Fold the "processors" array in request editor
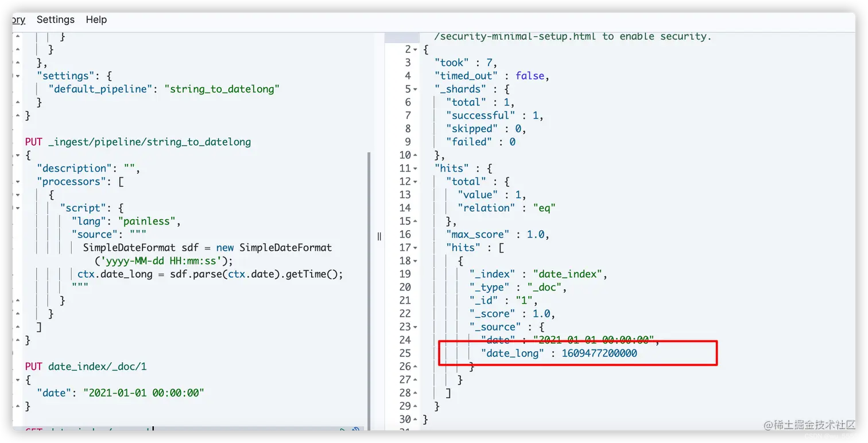This screenshot has height=443, width=868. (x=17, y=181)
